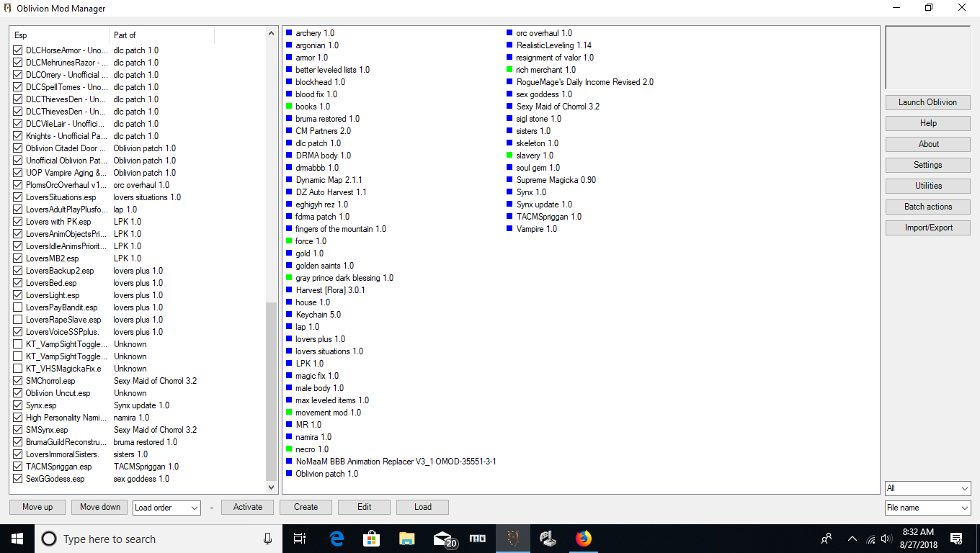
Task: Open the Load order sort dropdown
Action: (166, 508)
